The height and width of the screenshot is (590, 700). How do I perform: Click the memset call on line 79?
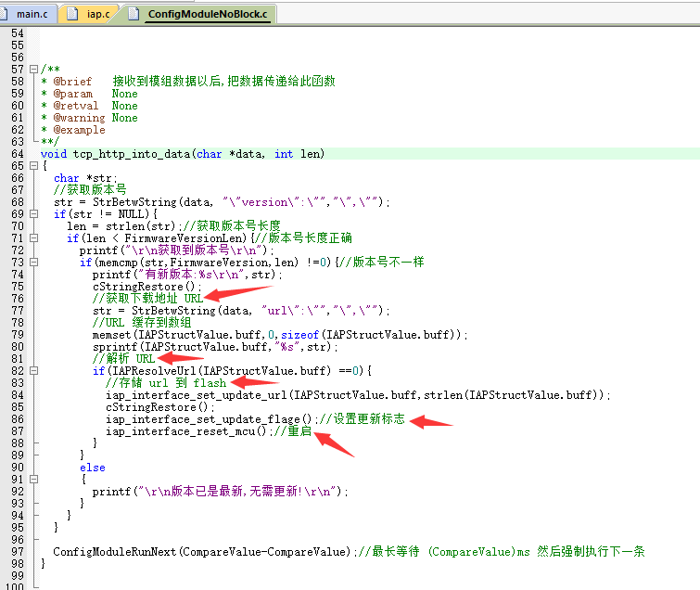111,335
